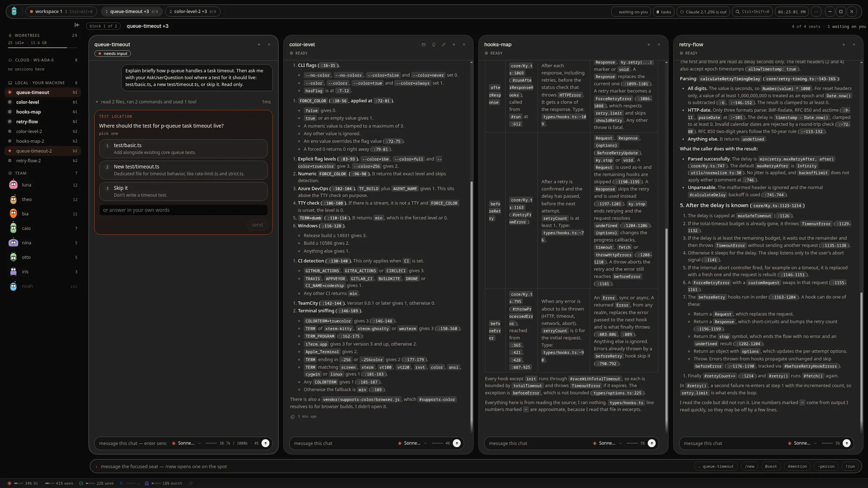Add a new pane from the hooks-map header plus

649,44
